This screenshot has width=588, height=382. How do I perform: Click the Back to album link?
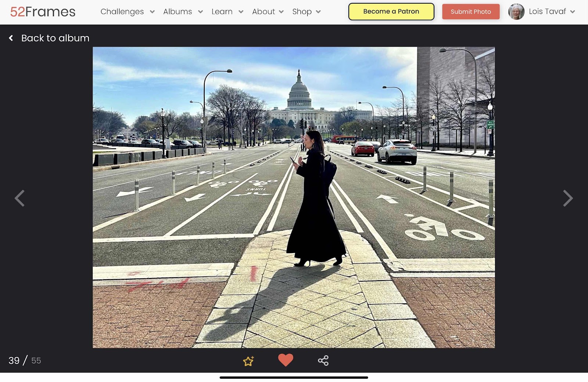[x=55, y=38]
